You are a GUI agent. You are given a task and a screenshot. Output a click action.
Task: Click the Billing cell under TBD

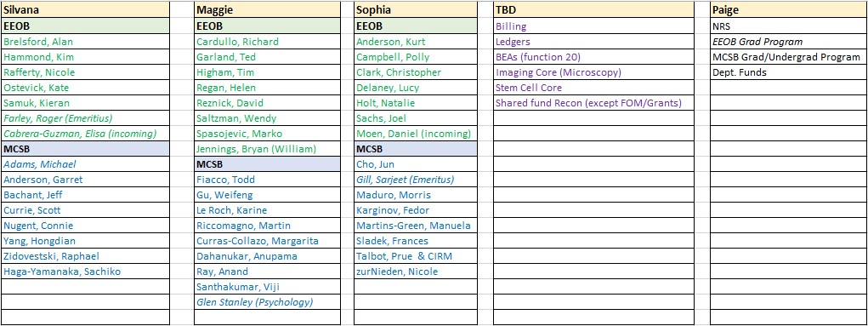[594, 26]
